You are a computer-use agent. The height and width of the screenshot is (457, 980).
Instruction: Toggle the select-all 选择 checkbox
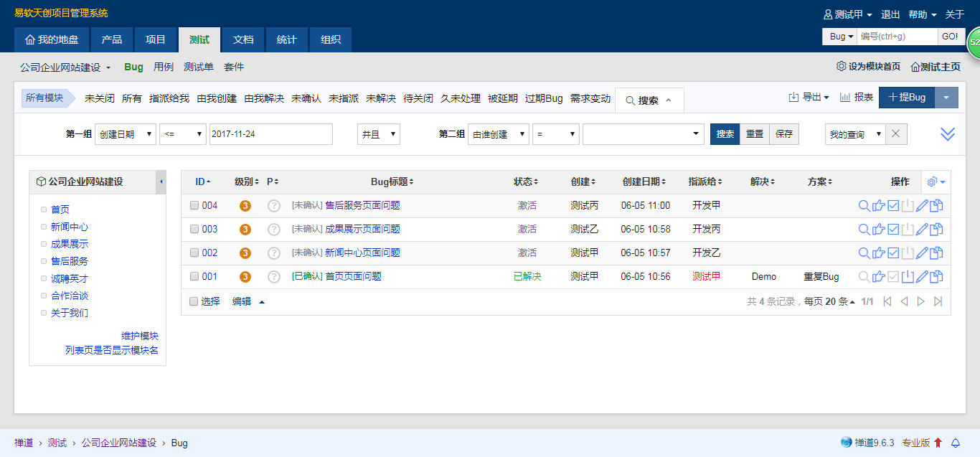tap(194, 301)
